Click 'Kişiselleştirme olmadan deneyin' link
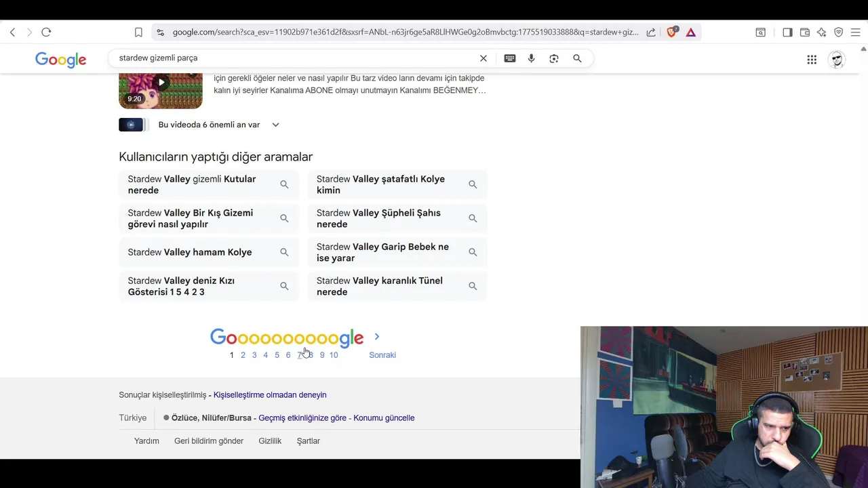The height and width of the screenshot is (488, 868). tap(270, 395)
